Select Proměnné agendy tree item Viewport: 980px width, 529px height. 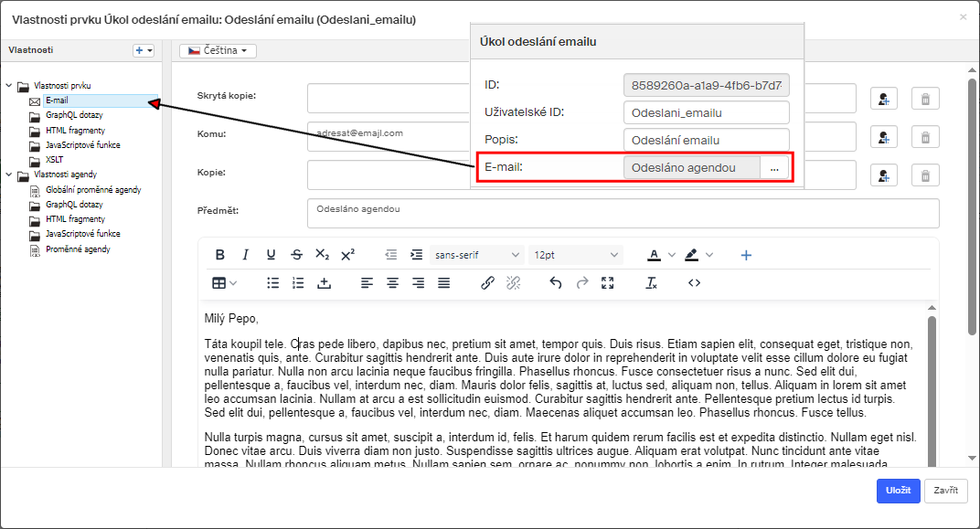coord(78,249)
